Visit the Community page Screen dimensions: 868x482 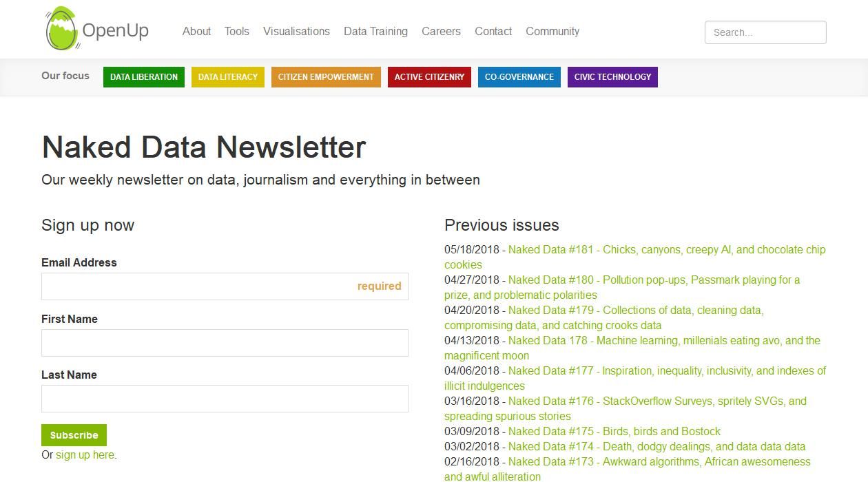tap(552, 32)
